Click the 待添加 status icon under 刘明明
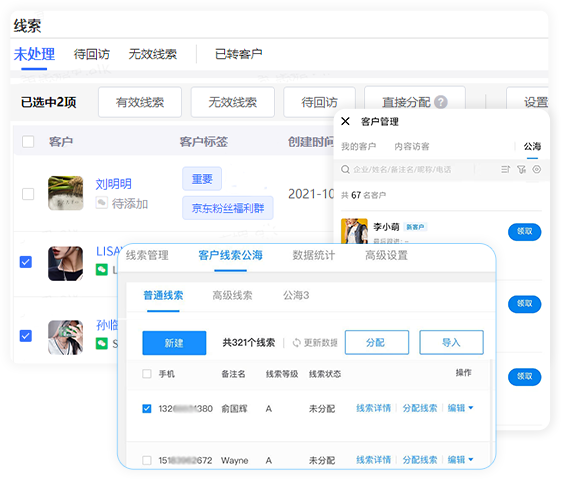The height and width of the screenshot is (479, 561). click(x=102, y=203)
